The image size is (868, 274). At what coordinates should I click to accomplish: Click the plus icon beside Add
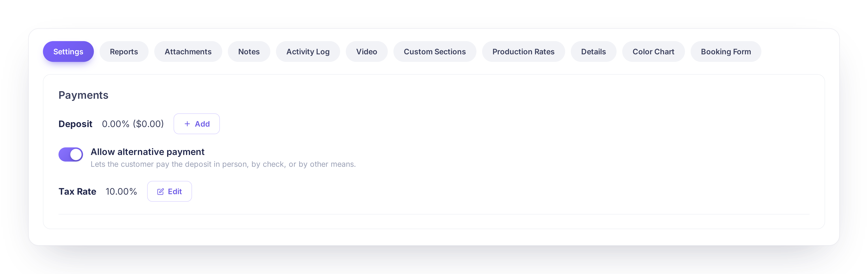click(187, 124)
